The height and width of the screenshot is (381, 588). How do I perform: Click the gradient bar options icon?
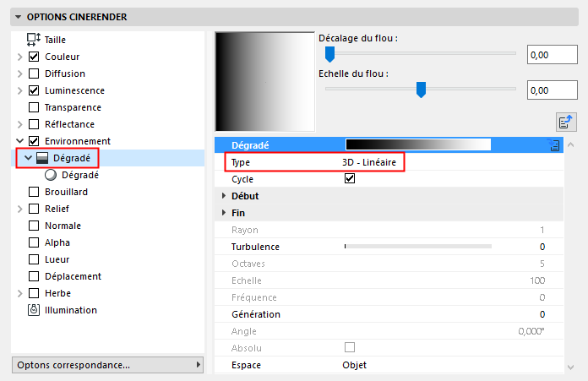555,145
